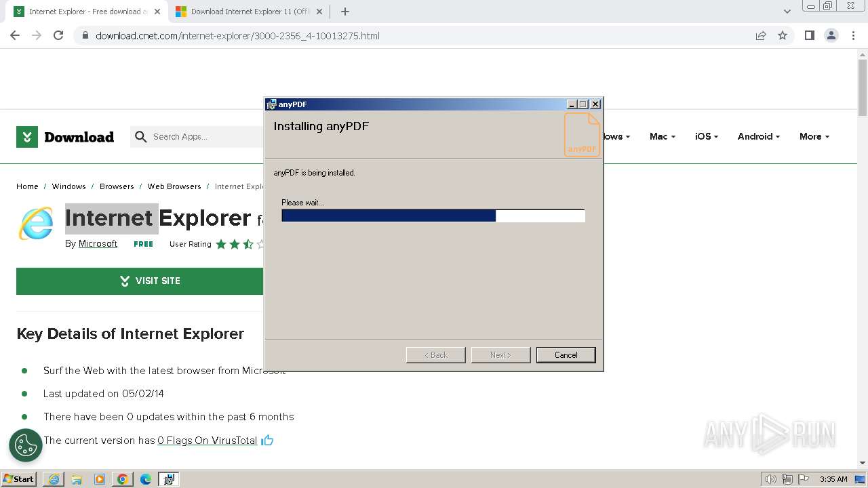Go forward in Chrome browser
Viewport: 868px width, 488px height.
37,35
